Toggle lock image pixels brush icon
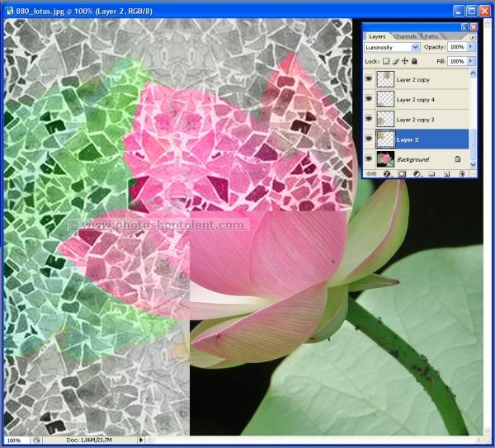The width and height of the screenshot is (495, 448). [395, 61]
